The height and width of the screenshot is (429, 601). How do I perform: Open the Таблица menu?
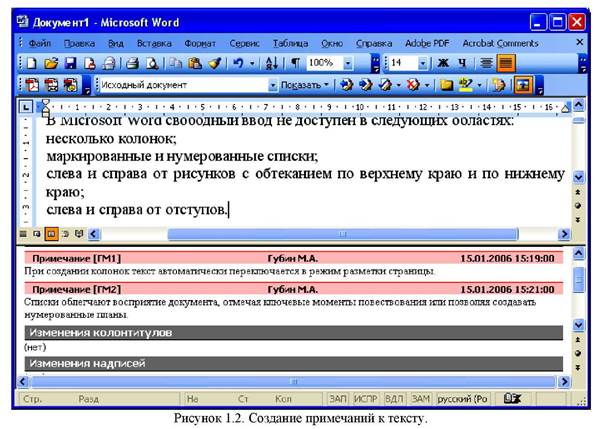[290, 43]
